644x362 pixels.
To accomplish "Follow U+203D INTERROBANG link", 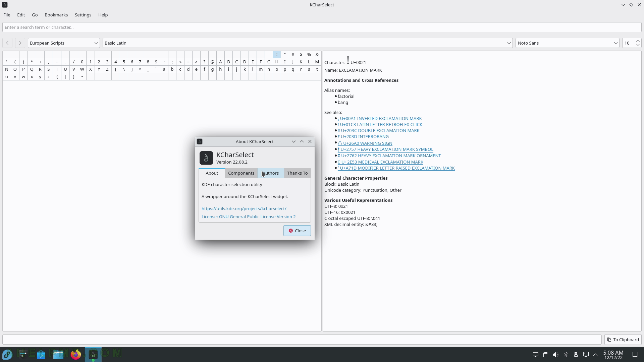I will click(363, 136).
